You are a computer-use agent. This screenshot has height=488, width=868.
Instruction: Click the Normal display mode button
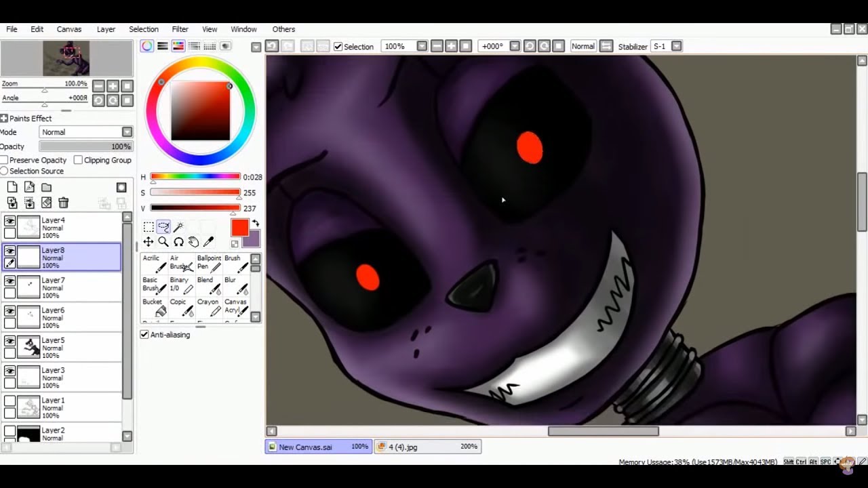point(583,46)
